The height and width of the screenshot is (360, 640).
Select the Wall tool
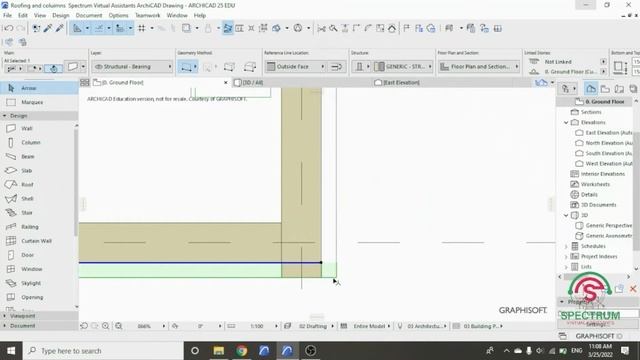tap(37, 129)
